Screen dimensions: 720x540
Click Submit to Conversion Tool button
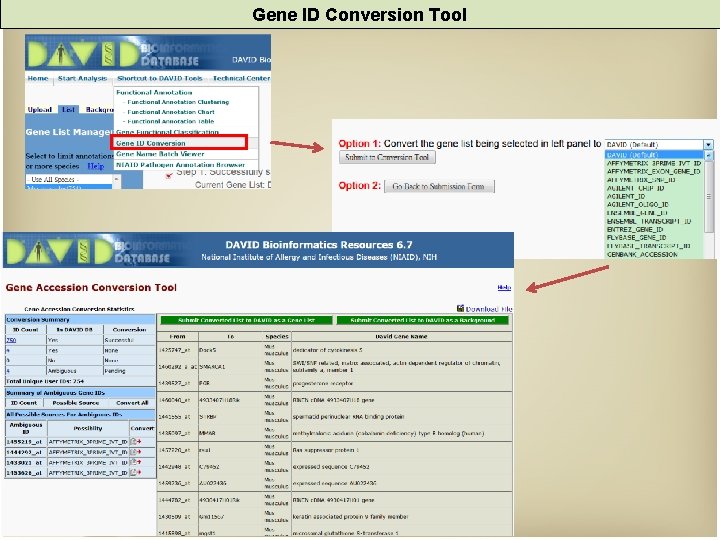click(x=387, y=158)
